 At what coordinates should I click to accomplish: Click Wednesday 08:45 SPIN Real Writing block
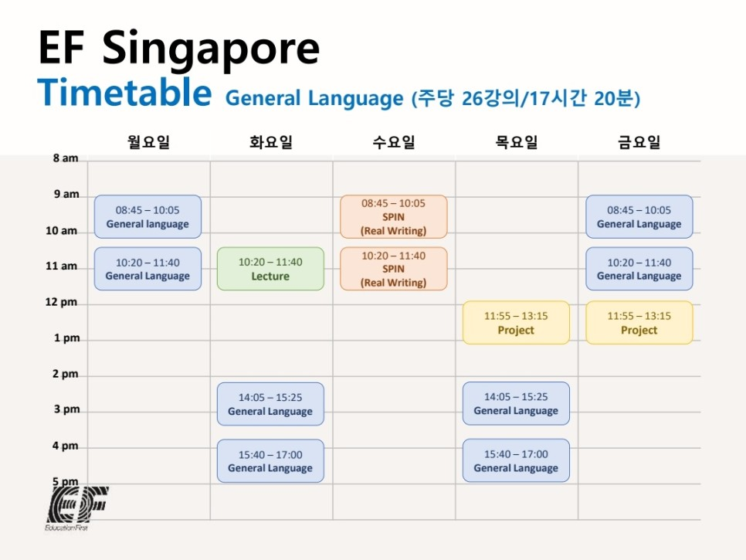393,216
